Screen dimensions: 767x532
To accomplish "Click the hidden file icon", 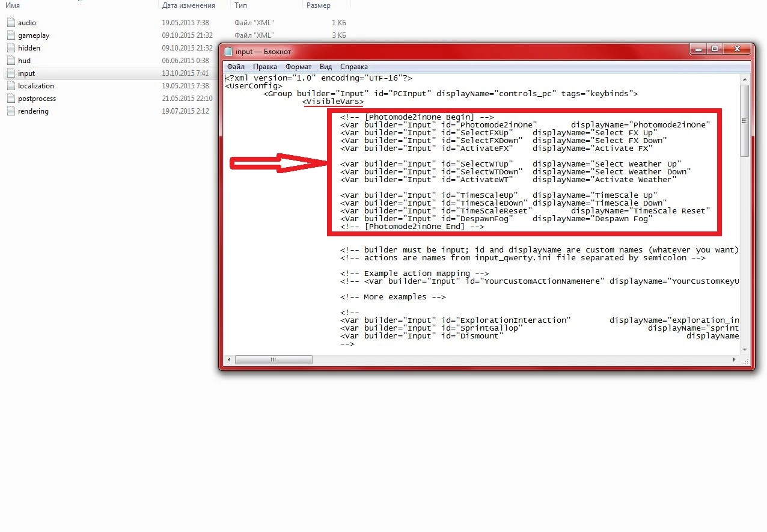I will click(x=10, y=48).
